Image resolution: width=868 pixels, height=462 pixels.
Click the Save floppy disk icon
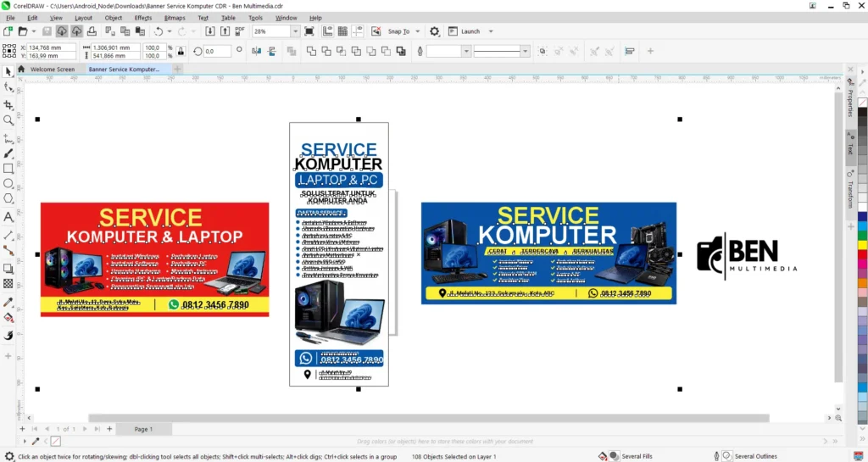(47, 31)
